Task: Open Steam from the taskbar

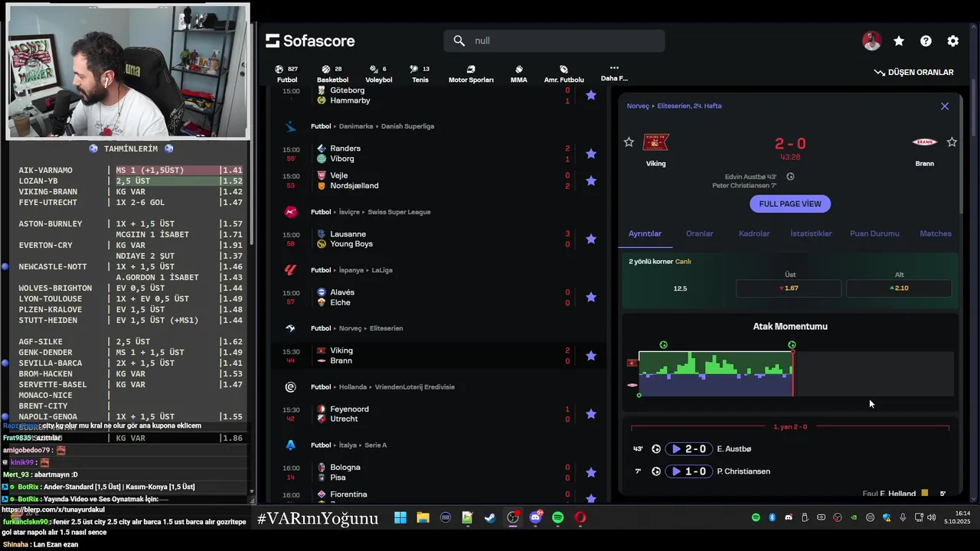Action: pyautogui.click(x=490, y=518)
